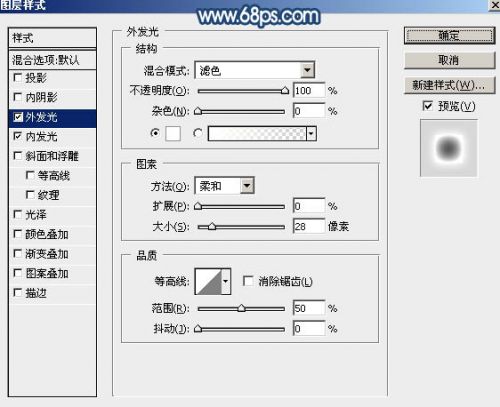Open the 混合模式 blend mode dropdown
The image size is (500, 407).
pos(255,70)
